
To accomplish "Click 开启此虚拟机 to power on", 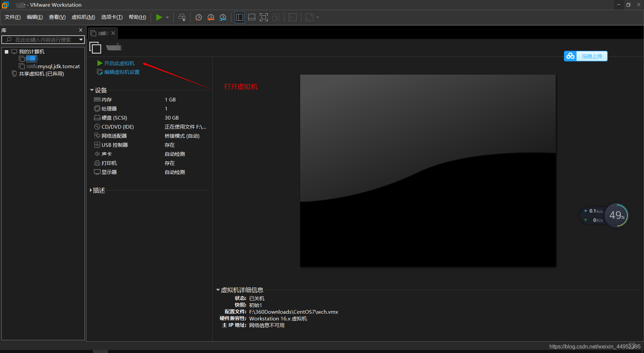I will point(119,63).
